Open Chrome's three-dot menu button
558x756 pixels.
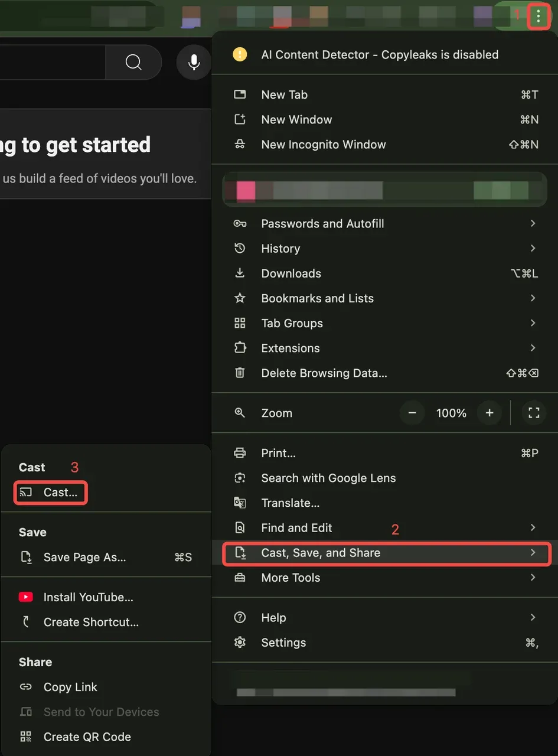pos(539,17)
